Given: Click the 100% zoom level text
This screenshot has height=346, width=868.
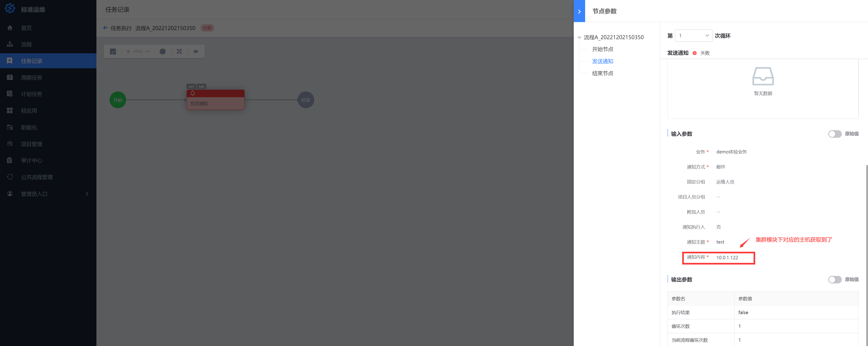Looking at the screenshot, I should tap(138, 51).
